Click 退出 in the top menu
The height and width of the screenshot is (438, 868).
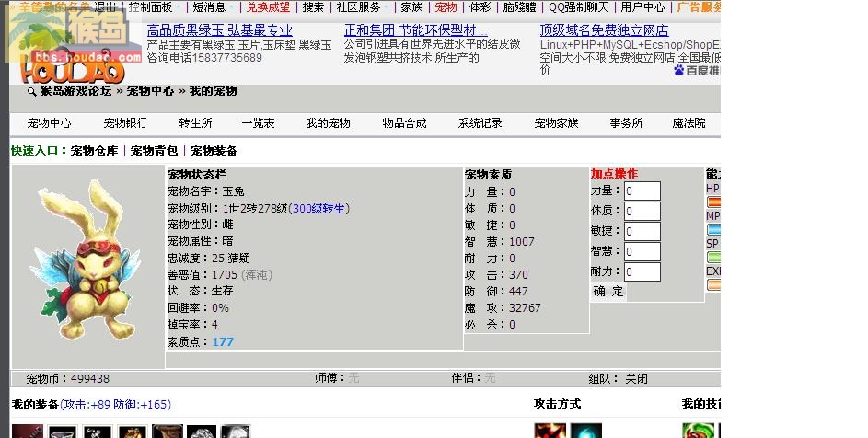pos(105,7)
